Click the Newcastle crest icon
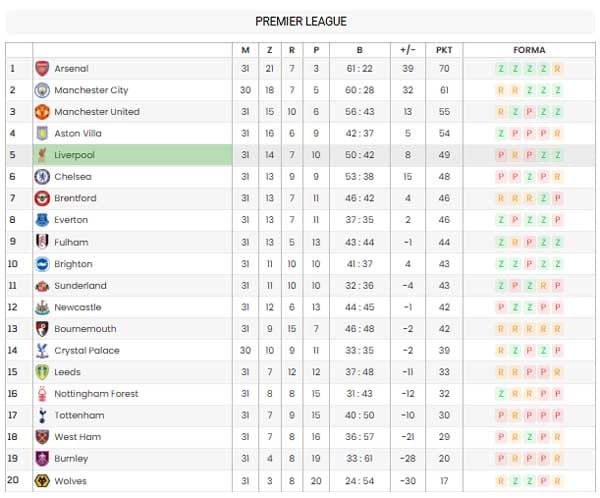The width and height of the screenshot is (600, 498). (42, 307)
